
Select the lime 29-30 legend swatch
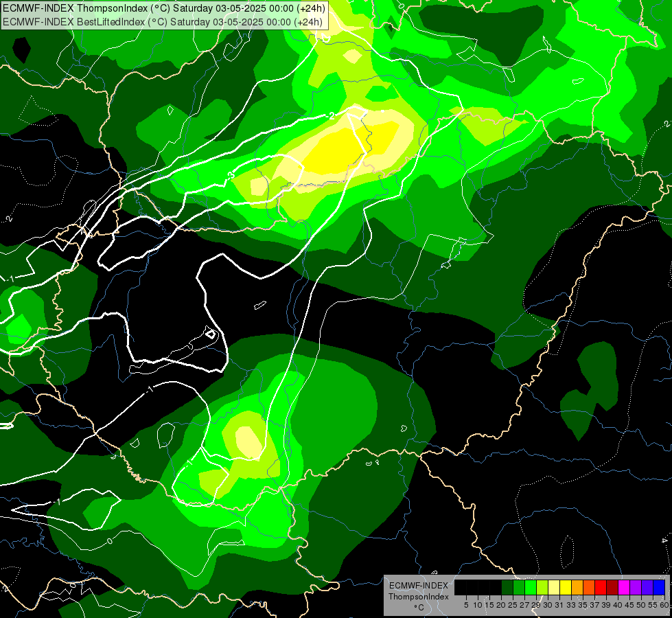click(542, 587)
